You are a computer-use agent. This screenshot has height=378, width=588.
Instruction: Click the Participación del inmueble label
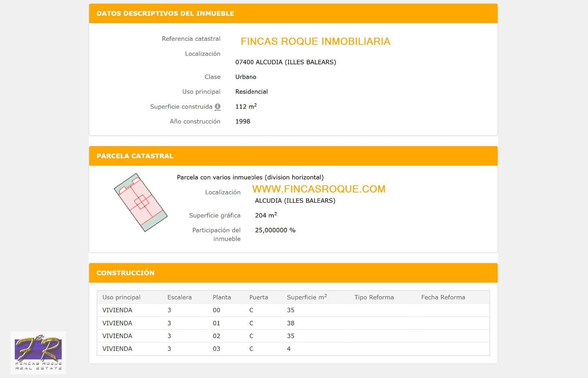pos(216,234)
